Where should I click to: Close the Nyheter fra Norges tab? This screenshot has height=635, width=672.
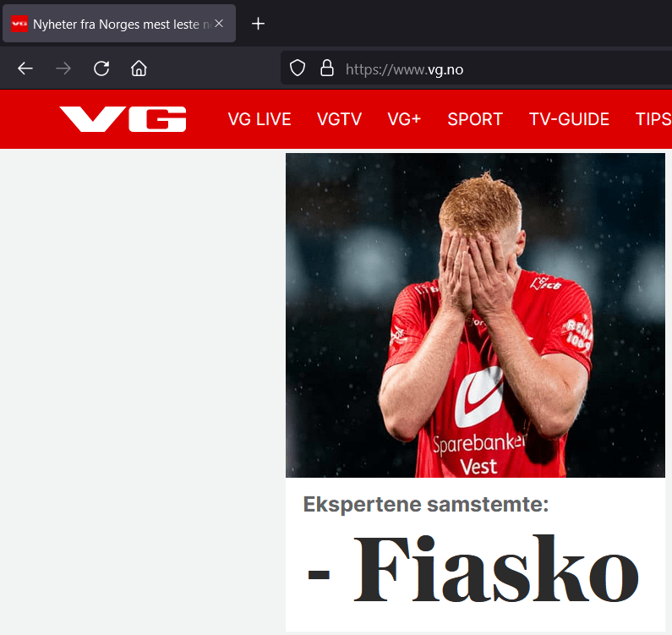point(219,24)
